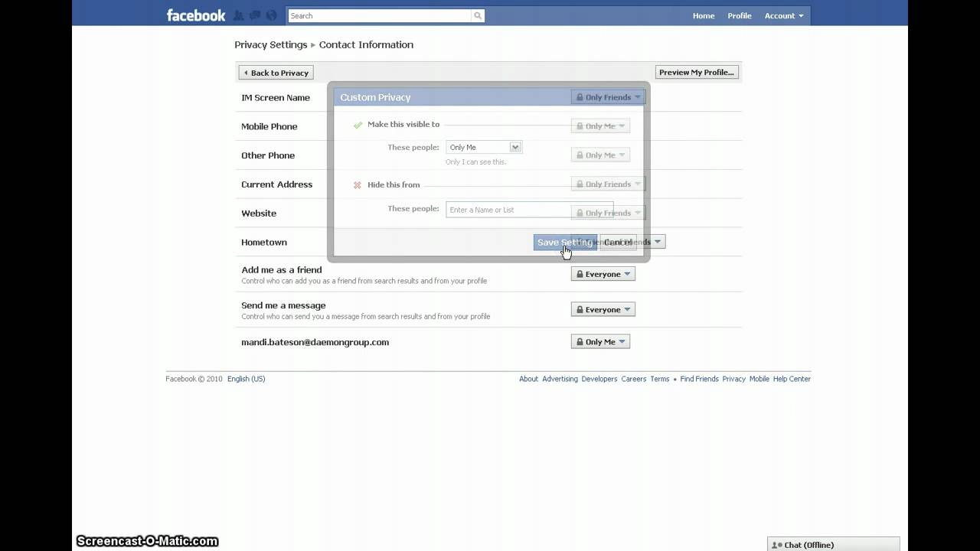This screenshot has width=980, height=551.
Task: Click the Chat person icon
Action: (x=776, y=545)
